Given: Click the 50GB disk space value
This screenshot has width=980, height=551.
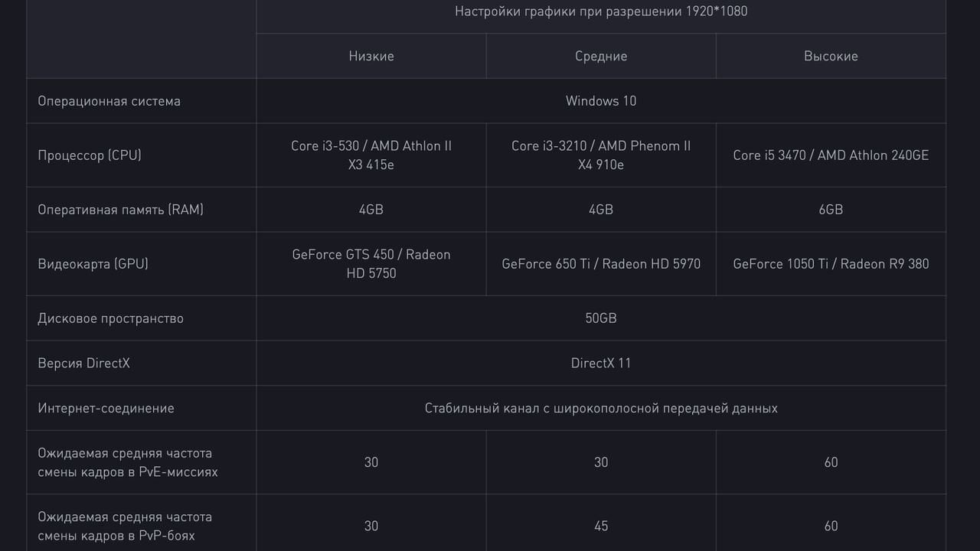Looking at the screenshot, I should pyautogui.click(x=601, y=318).
